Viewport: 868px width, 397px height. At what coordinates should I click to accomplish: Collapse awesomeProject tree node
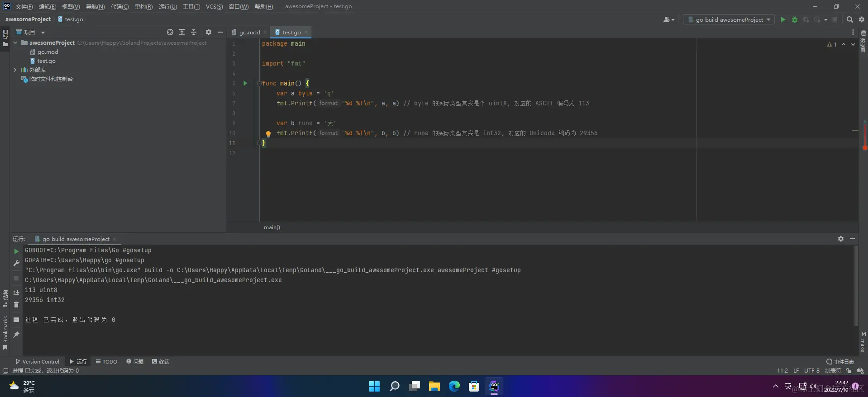pos(15,43)
